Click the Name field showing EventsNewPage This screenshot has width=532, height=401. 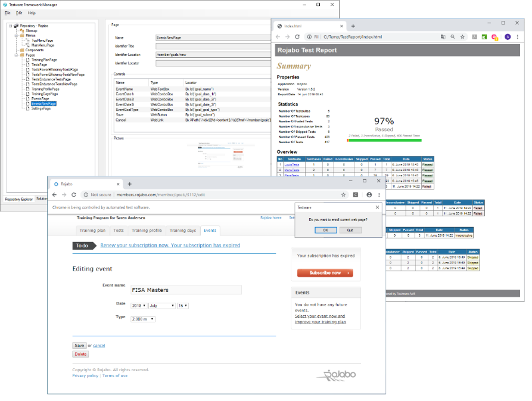point(213,38)
